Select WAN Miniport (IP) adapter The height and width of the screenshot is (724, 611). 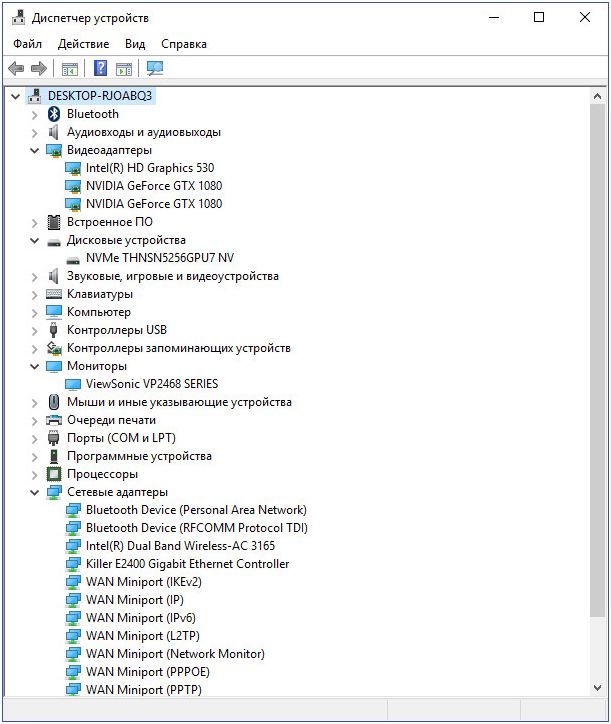pos(135,600)
